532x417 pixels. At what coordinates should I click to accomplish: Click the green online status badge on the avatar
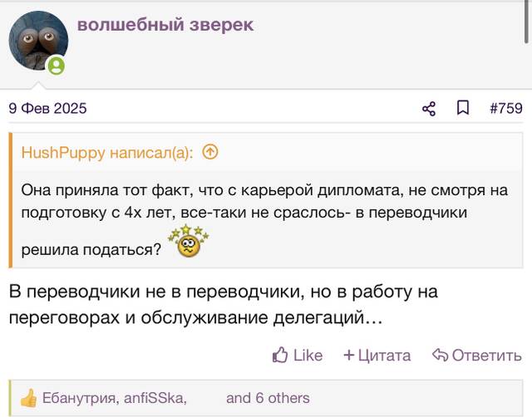[57, 66]
